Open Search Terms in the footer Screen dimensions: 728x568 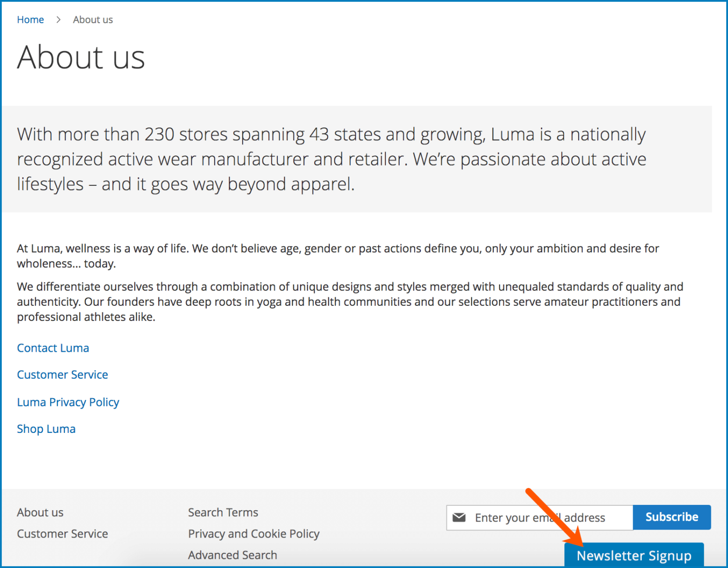click(223, 513)
